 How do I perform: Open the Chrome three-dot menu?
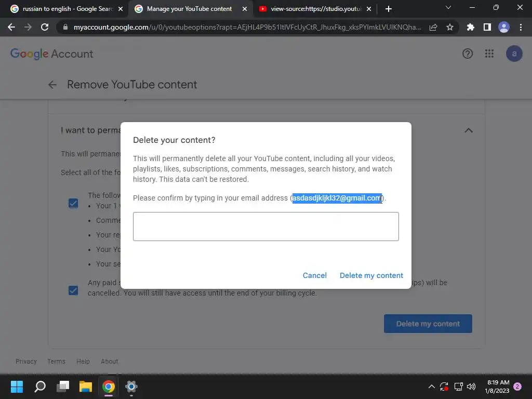[521, 27]
